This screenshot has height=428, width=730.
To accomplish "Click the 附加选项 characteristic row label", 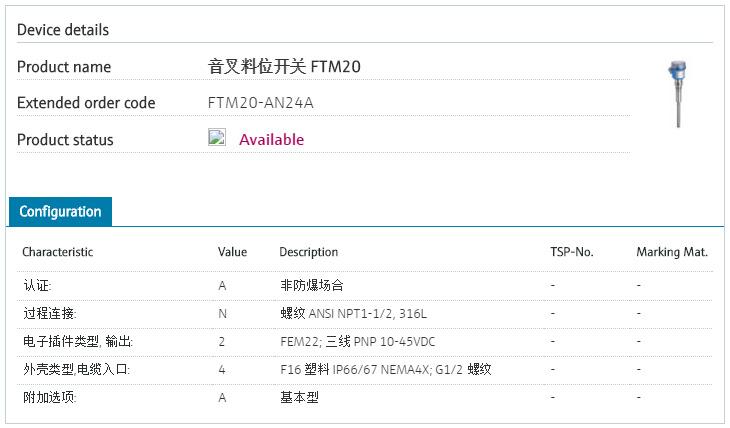I will (x=49, y=398).
